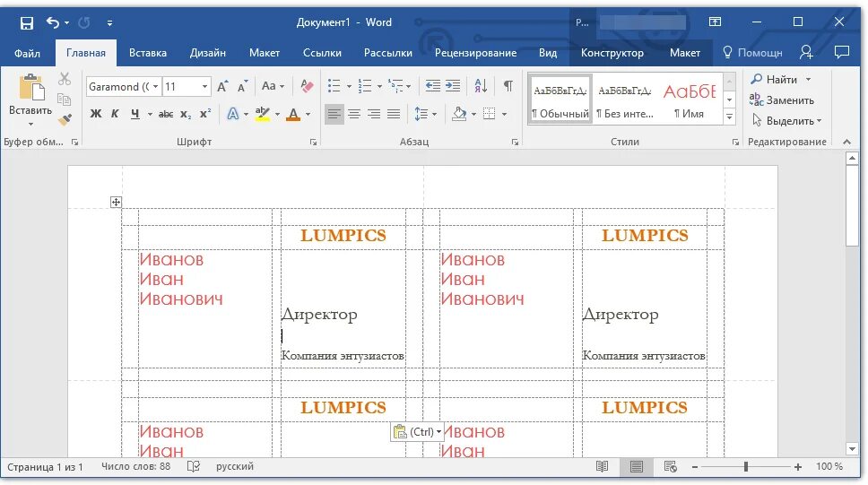Center-align the text
The height and width of the screenshot is (485, 868).
coord(353,114)
